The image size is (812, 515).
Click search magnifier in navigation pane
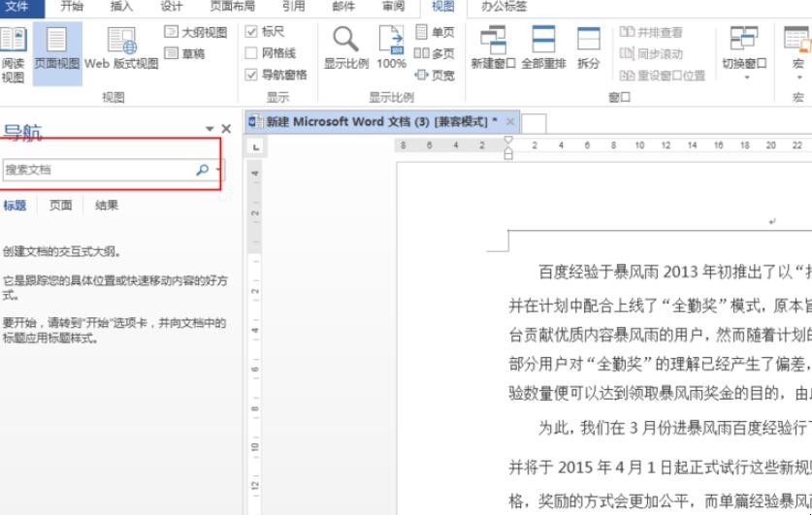(202, 170)
